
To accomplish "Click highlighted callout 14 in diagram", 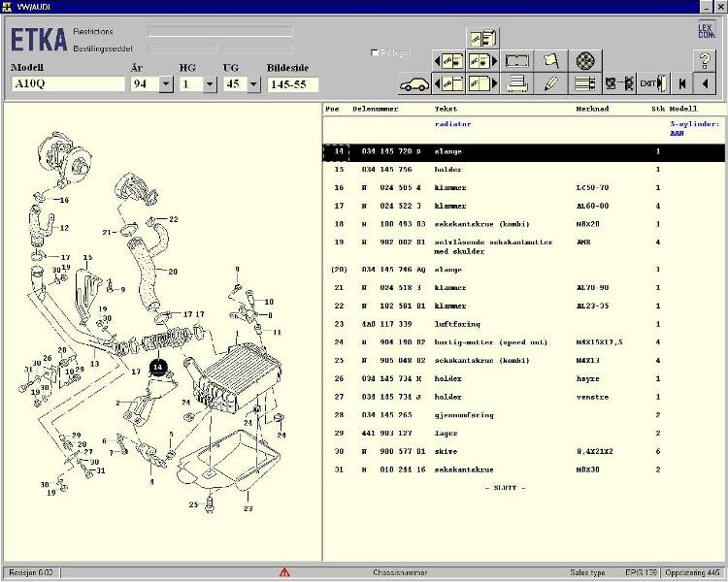I will pos(158,367).
